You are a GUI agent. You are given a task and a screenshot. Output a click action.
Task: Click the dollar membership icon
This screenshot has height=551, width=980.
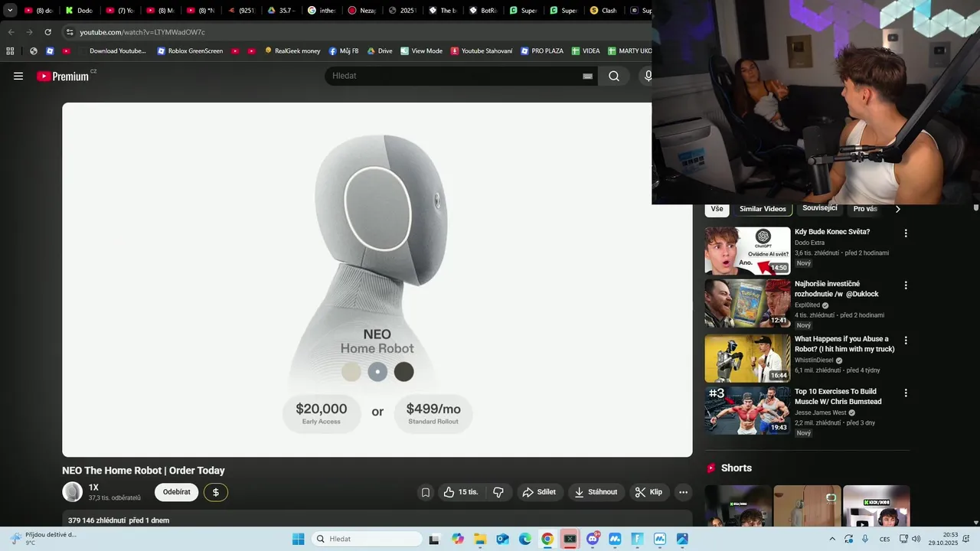coord(216,492)
